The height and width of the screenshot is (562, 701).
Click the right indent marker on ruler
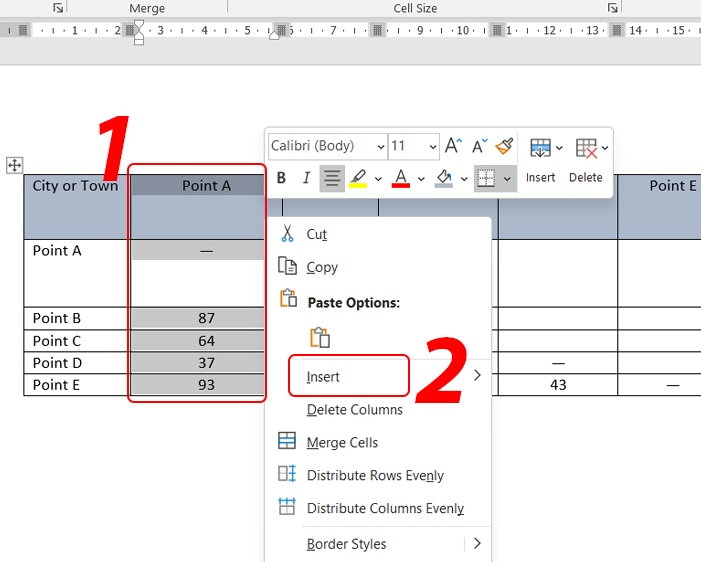(x=274, y=35)
